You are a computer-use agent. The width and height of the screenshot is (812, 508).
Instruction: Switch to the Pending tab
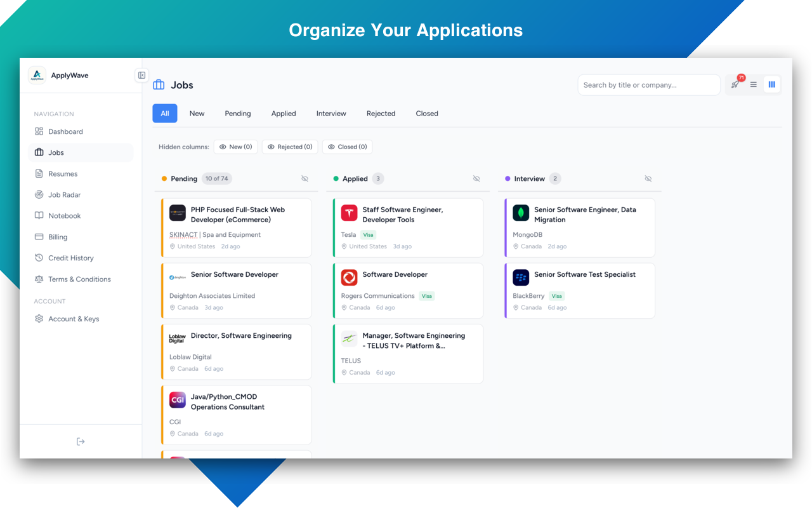(x=238, y=114)
